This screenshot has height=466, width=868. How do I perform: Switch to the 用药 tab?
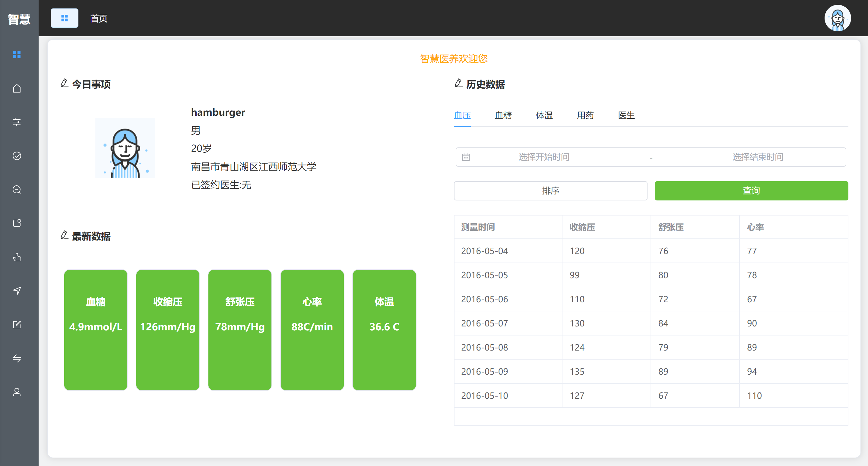pyautogui.click(x=585, y=115)
